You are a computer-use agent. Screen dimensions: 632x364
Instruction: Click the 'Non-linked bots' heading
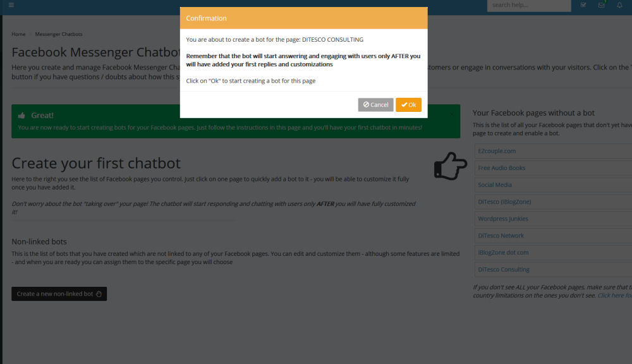point(39,241)
